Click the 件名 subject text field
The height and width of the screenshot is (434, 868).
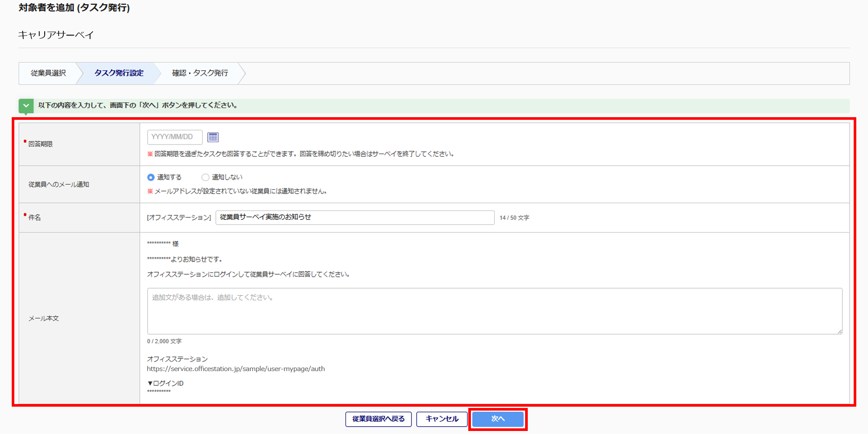355,217
